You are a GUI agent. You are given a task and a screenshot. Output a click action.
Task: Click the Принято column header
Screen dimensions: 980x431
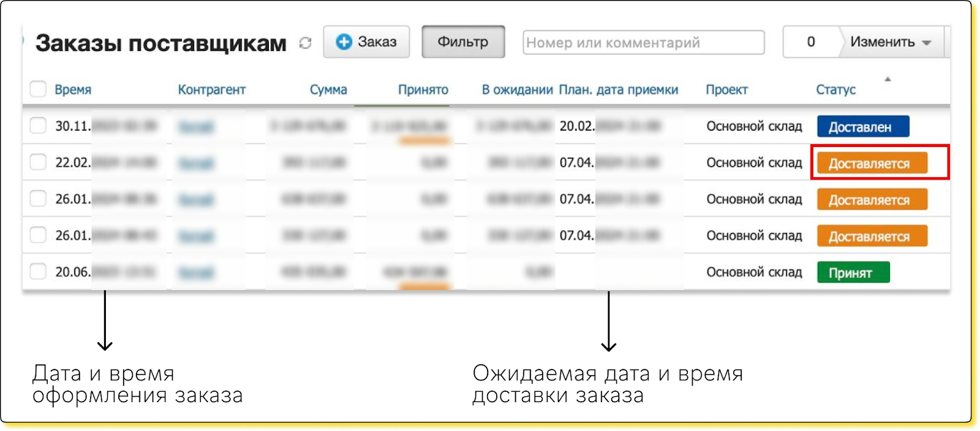[x=423, y=90]
